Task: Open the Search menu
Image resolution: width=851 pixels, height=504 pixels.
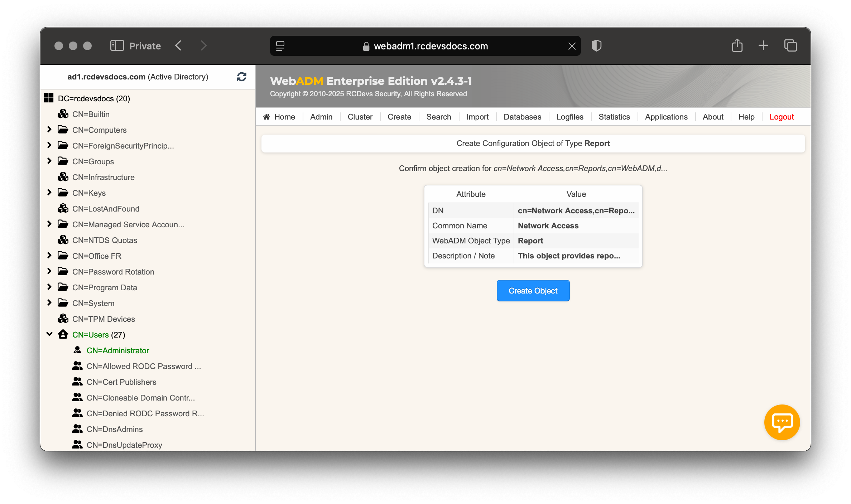Action: [439, 117]
